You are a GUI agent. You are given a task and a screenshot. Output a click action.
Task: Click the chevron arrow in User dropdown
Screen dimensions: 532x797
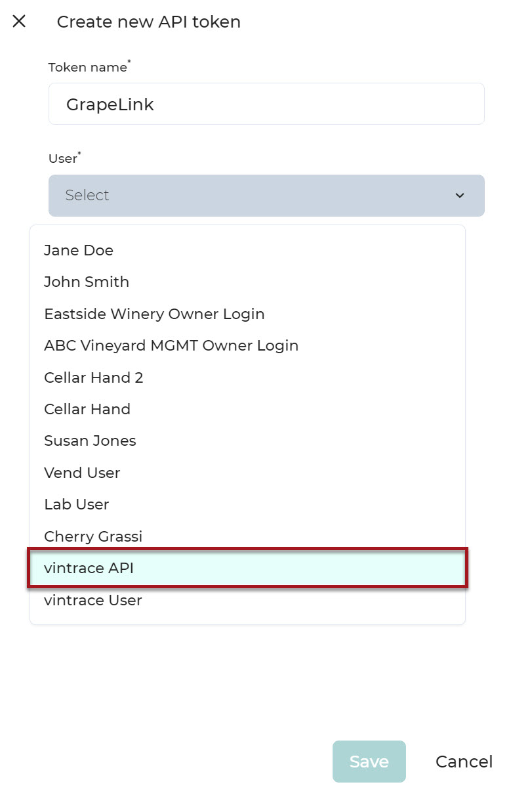[460, 196]
